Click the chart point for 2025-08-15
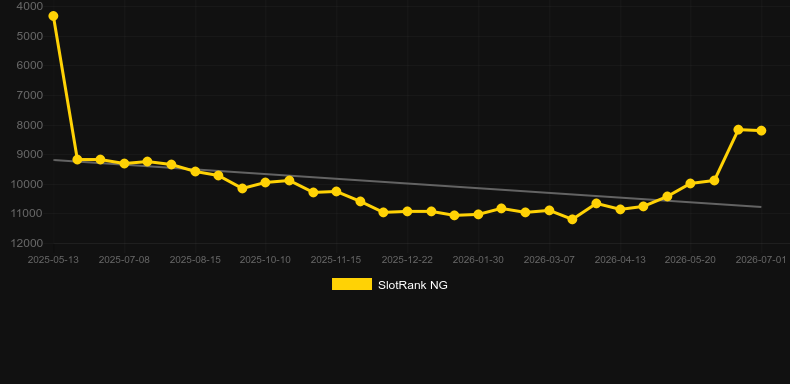The image size is (790, 384). 195,171
